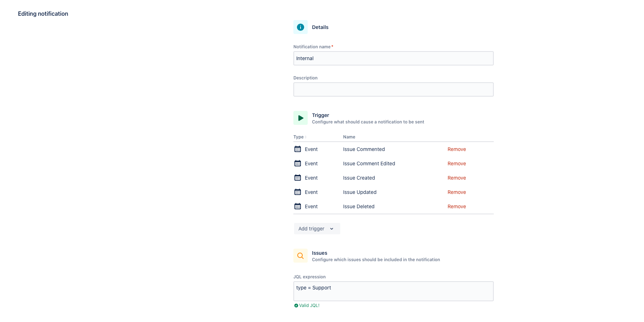Remove the Issue Updated trigger
644x322 pixels.
tap(457, 192)
